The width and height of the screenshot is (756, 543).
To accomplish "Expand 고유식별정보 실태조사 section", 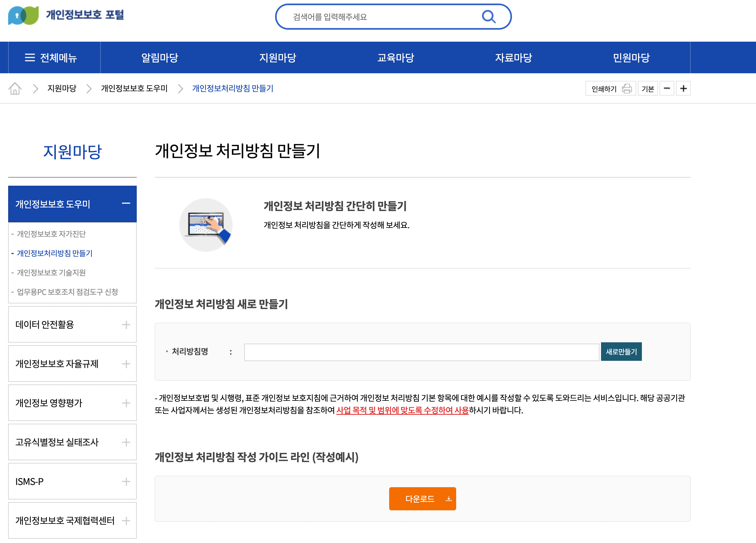I will (126, 442).
